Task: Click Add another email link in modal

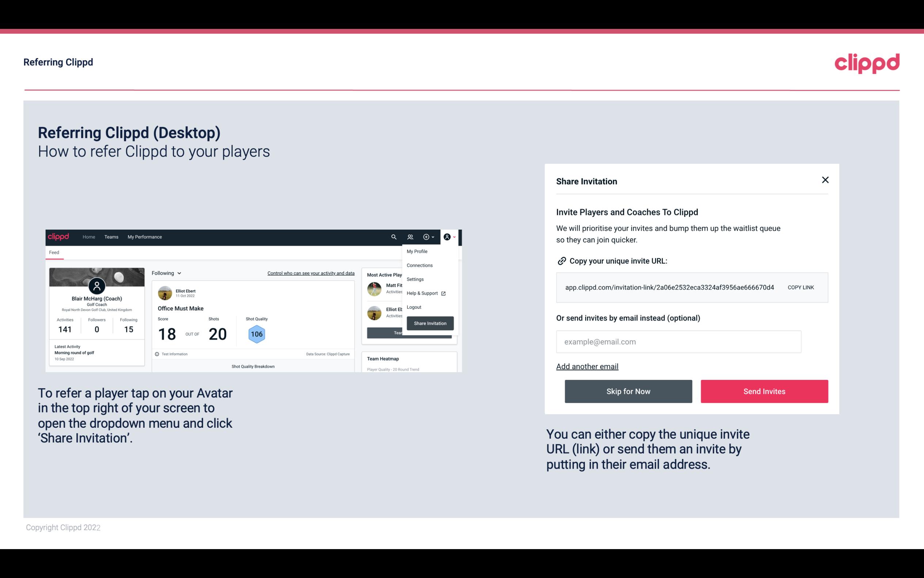Action: coord(587,366)
